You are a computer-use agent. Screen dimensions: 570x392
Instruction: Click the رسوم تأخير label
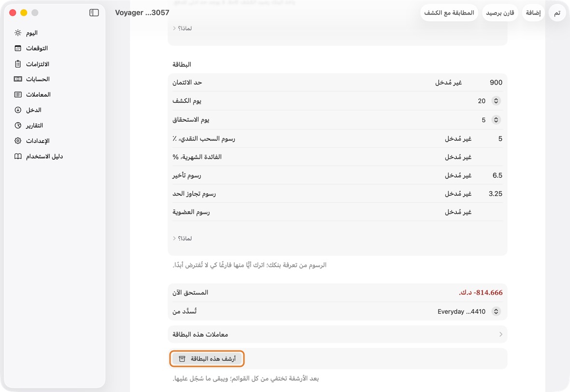[187, 175]
